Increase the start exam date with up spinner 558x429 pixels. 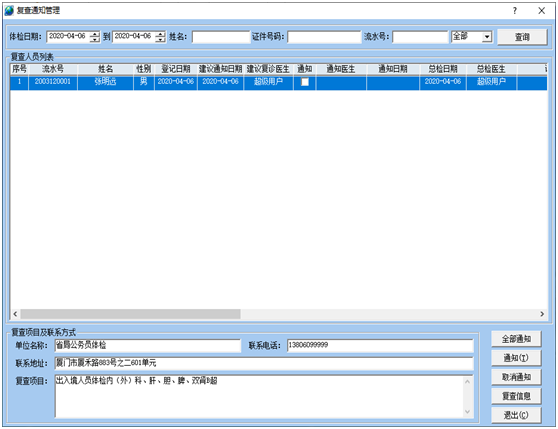pos(95,34)
